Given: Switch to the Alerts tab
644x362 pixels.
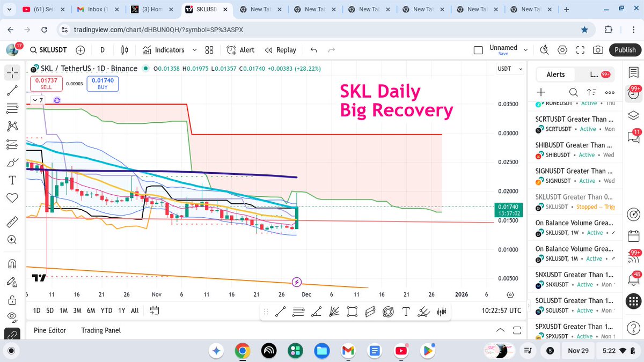Looking at the screenshot, I should pos(555,75).
